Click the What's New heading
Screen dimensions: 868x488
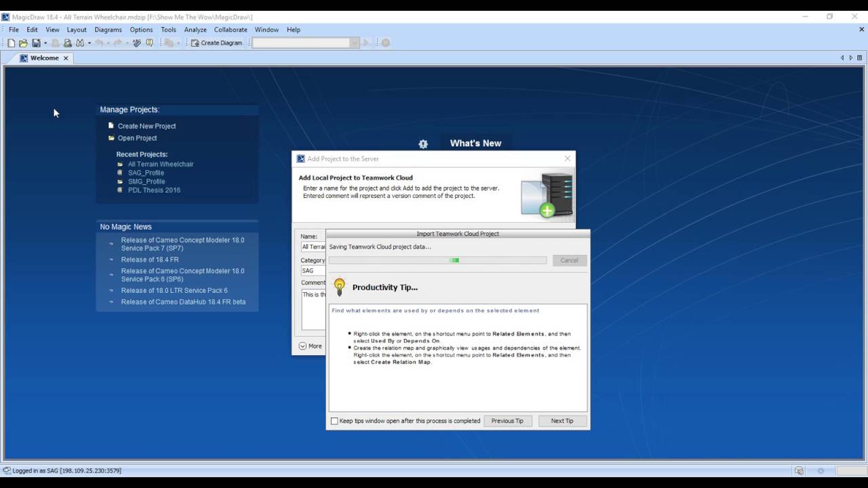click(x=475, y=143)
